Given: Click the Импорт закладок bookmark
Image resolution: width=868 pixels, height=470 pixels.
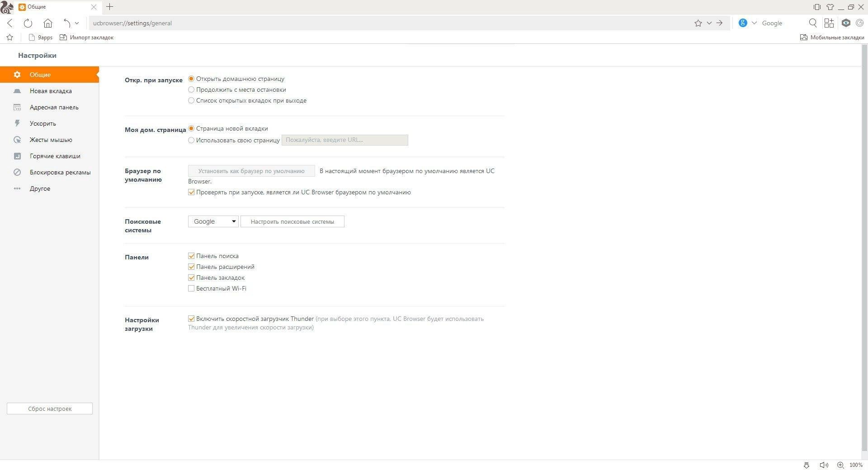Looking at the screenshot, I should click(x=86, y=38).
